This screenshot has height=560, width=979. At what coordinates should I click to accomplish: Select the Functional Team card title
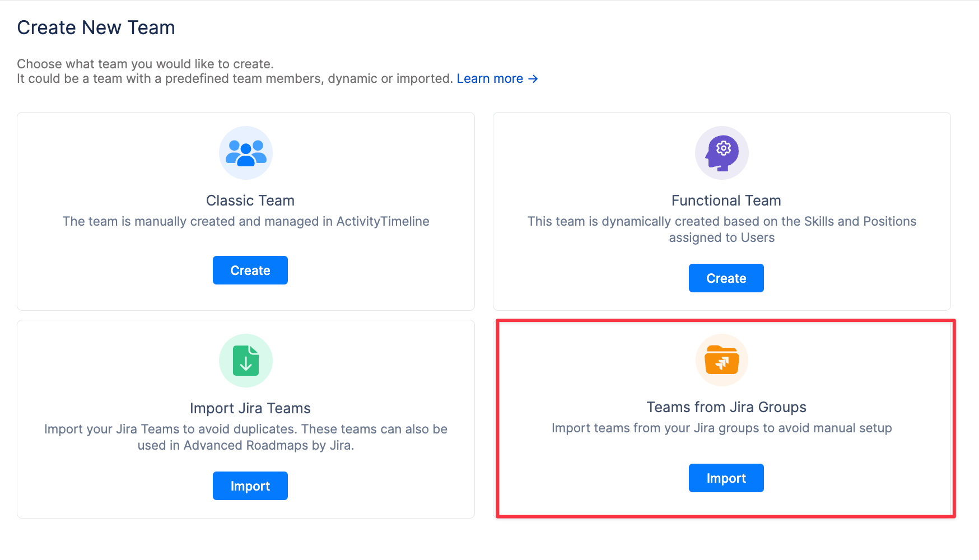[726, 200]
